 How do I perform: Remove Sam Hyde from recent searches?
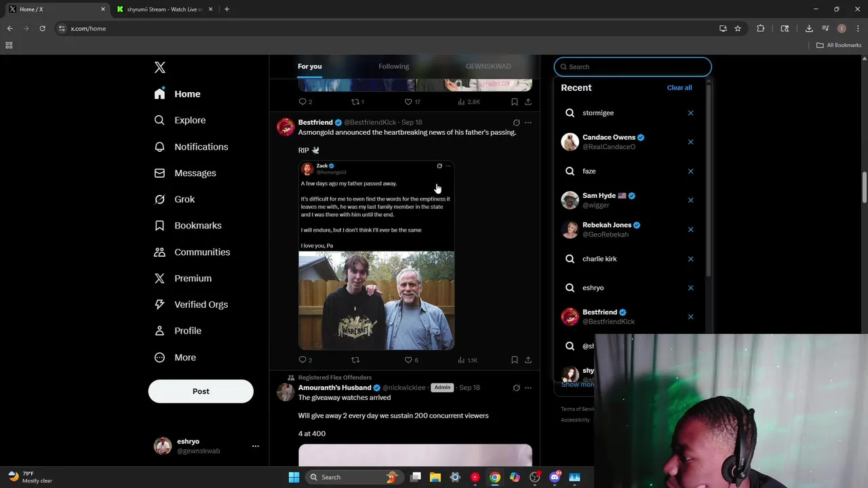click(690, 200)
